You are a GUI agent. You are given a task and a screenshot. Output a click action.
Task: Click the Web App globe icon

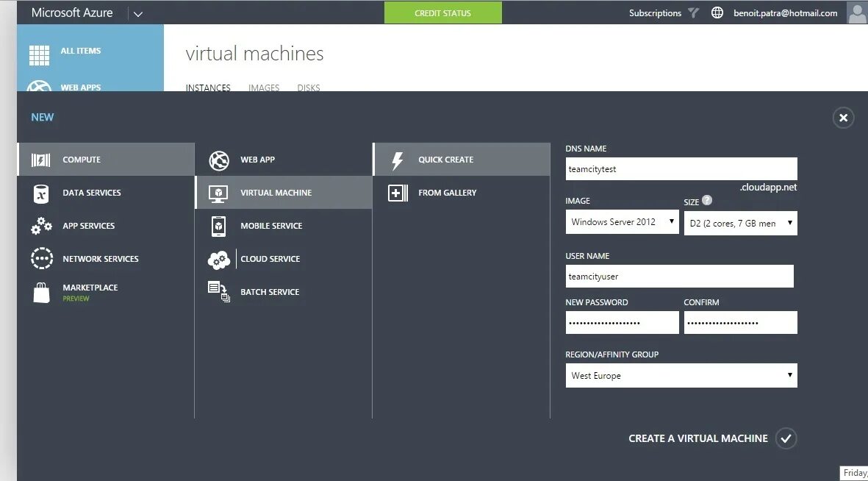coord(219,160)
